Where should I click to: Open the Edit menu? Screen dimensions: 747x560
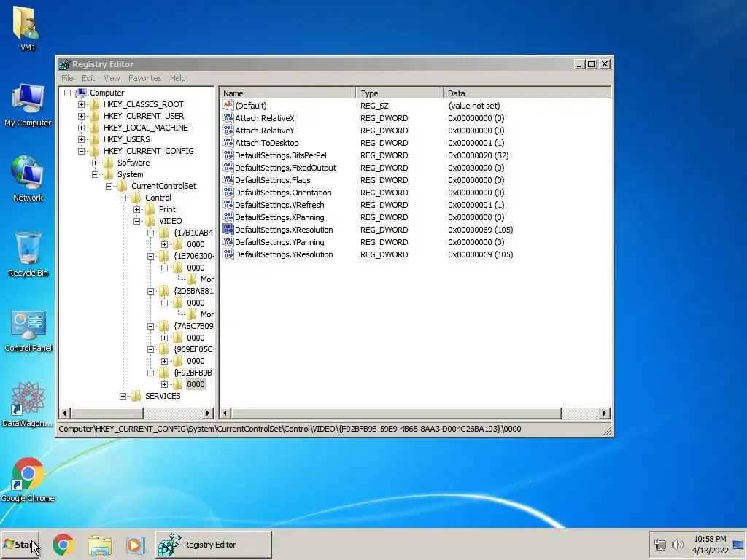point(88,78)
